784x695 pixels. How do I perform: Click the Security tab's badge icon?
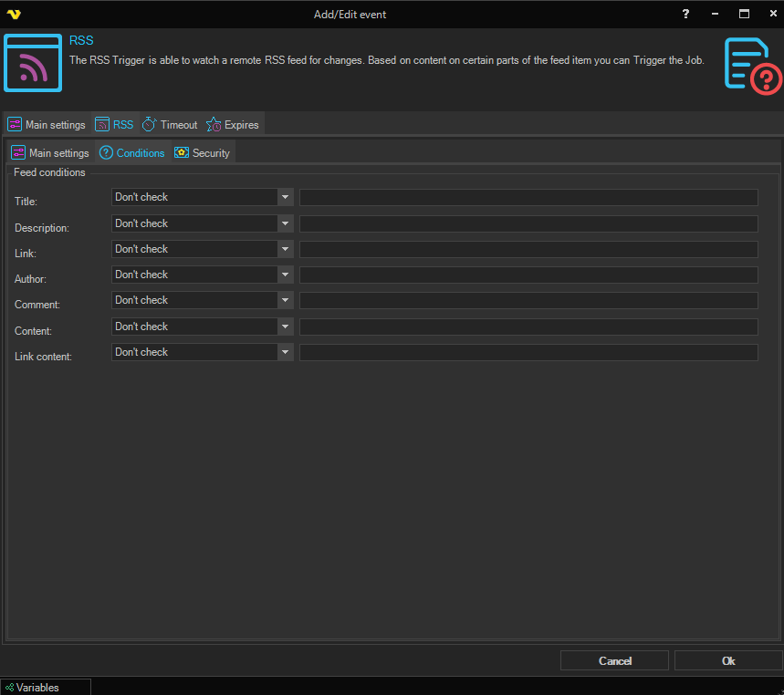click(182, 153)
